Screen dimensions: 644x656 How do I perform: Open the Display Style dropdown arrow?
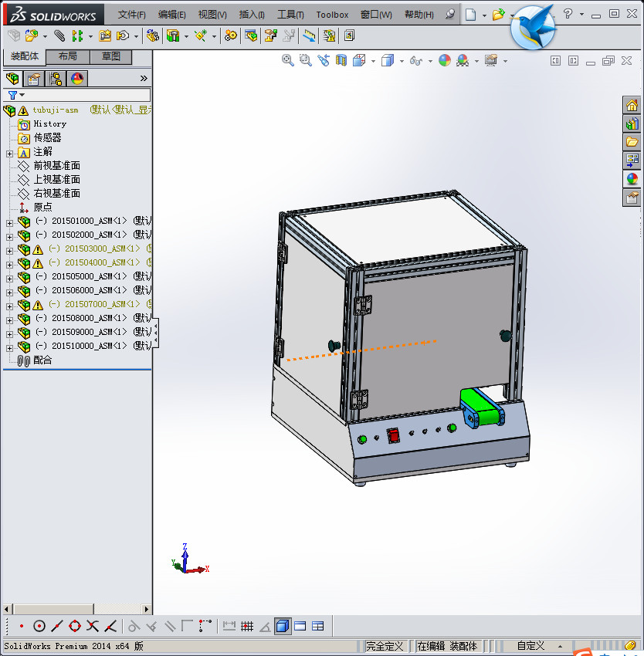[x=402, y=62]
